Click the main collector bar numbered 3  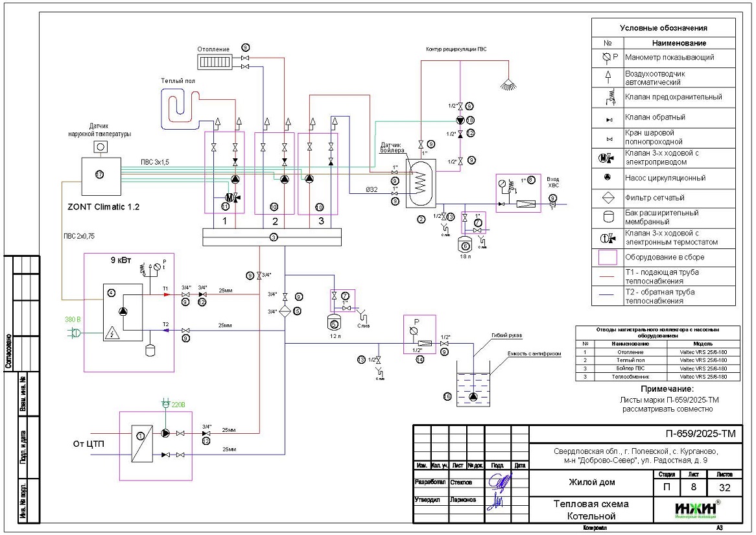coord(274,237)
